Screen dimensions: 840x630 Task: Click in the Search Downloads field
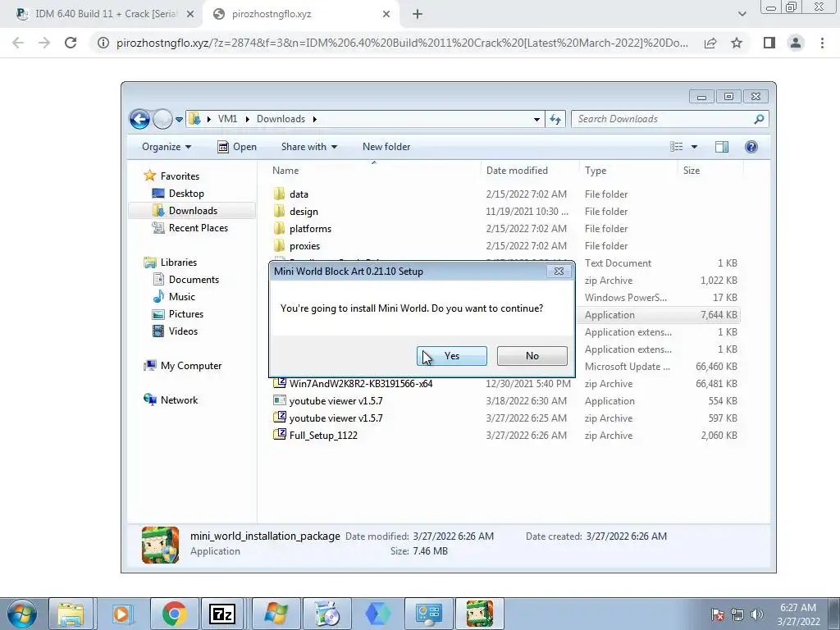663,119
